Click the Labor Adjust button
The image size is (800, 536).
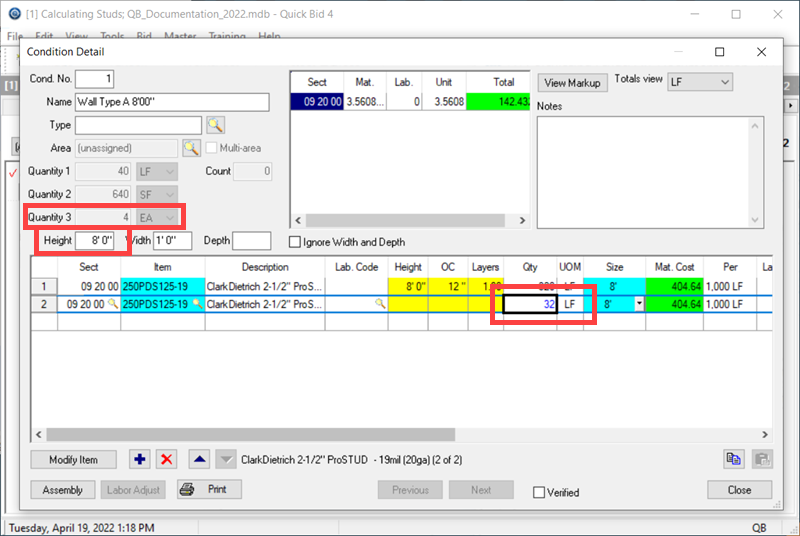(x=133, y=490)
